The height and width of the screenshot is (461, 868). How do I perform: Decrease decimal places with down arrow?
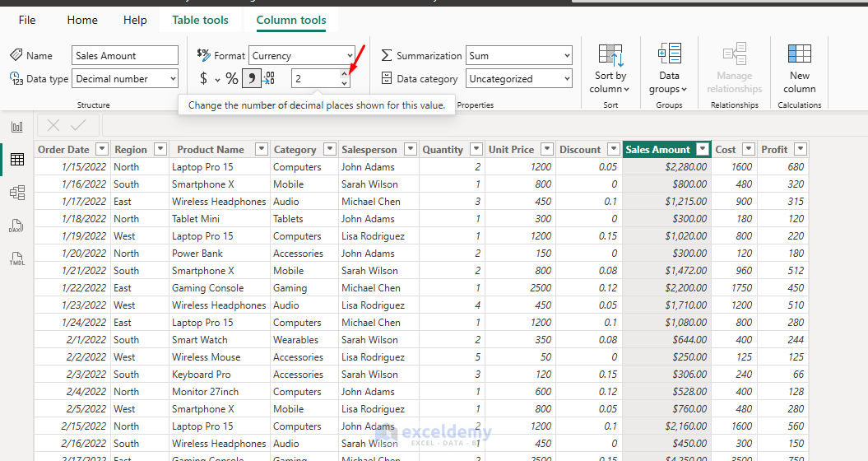click(345, 83)
